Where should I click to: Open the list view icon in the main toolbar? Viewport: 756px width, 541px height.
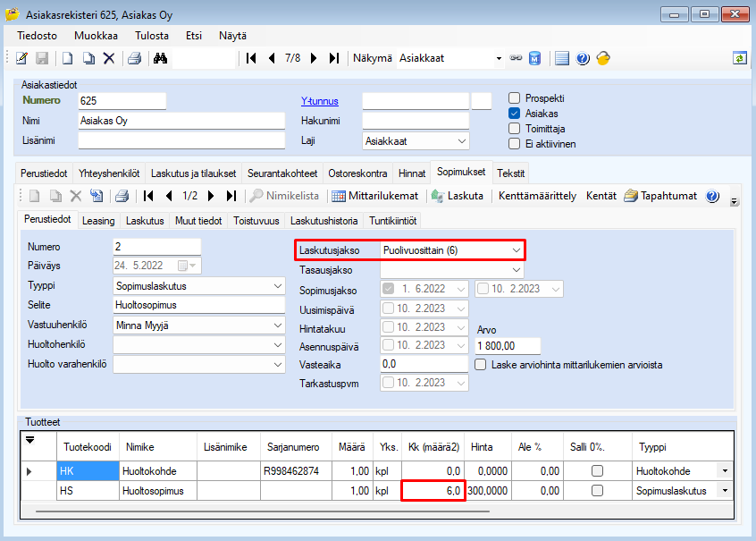[562, 58]
